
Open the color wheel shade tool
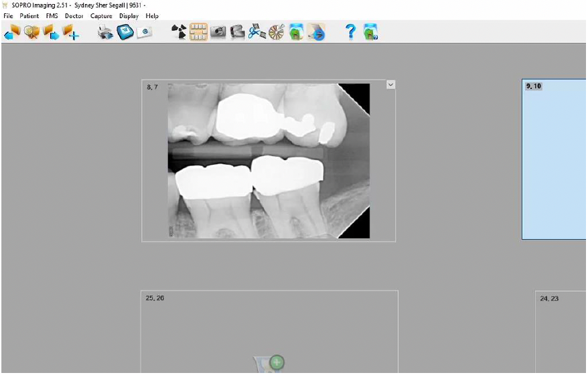tap(277, 32)
